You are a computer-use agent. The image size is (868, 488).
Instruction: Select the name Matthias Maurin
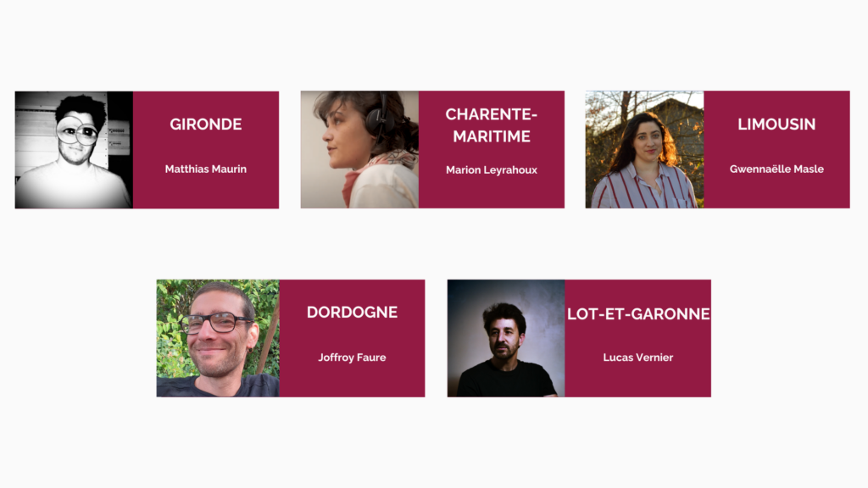[206, 169]
